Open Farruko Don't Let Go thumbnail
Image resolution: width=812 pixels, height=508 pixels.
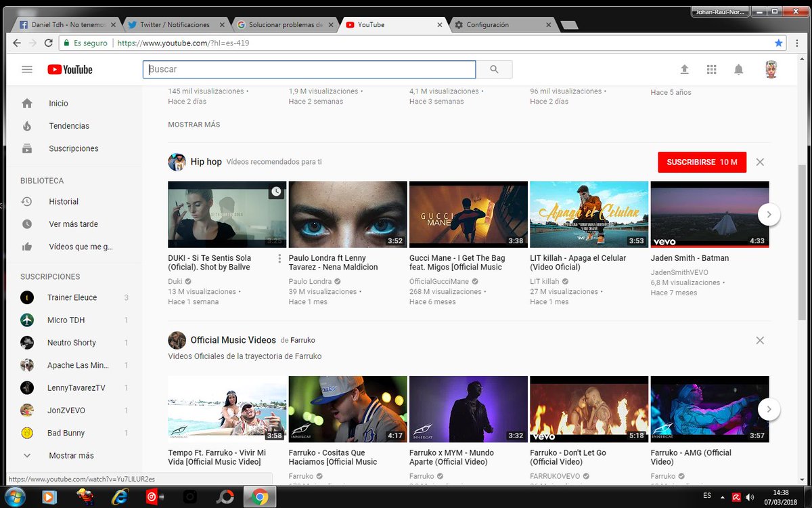(589, 409)
